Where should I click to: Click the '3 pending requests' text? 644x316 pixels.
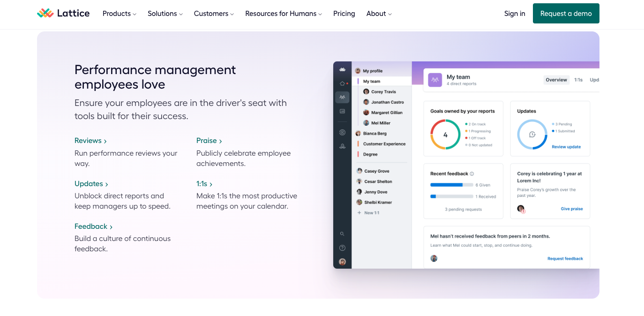463,209
